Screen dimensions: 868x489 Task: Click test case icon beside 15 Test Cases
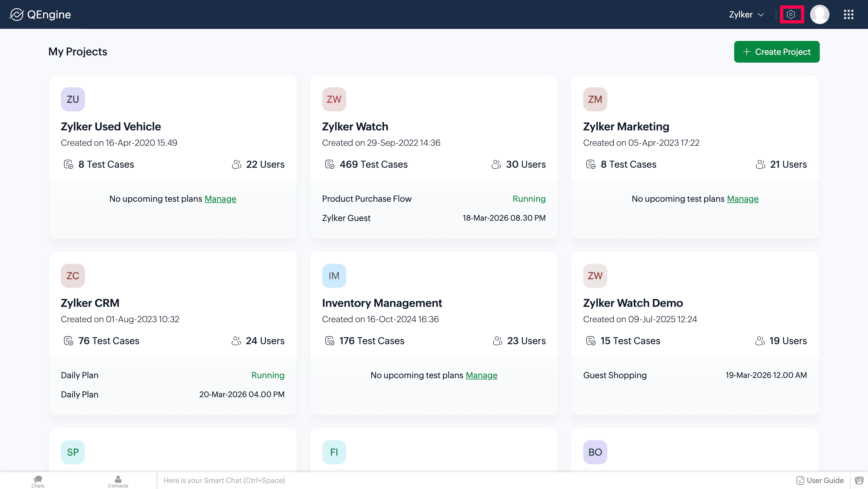click(591, 341)
